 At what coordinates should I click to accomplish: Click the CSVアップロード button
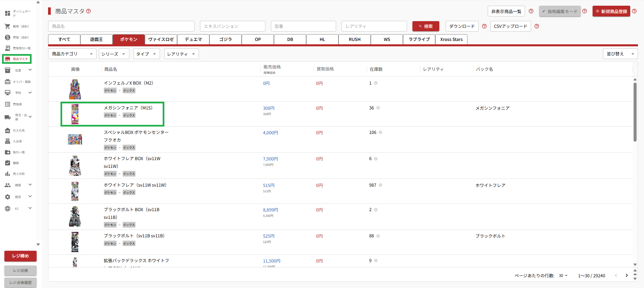click(x=511, y=26)
